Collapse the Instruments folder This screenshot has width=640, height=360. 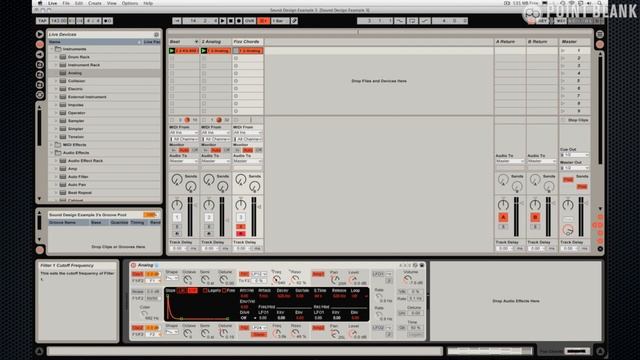(52, 49)
